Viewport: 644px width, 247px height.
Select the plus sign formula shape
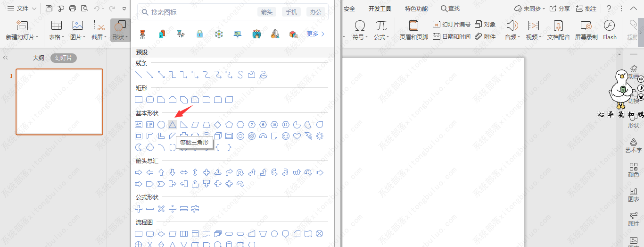point(139,209)
